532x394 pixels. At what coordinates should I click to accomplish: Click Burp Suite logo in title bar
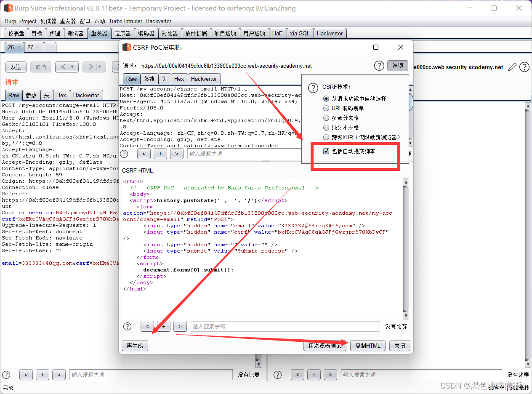8,8
